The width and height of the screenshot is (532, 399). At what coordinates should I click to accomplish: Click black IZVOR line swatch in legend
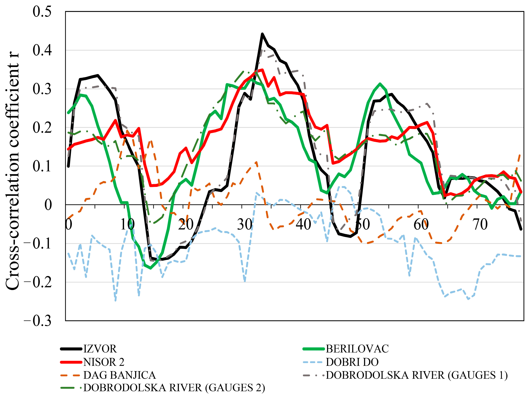tap(71, 349)
